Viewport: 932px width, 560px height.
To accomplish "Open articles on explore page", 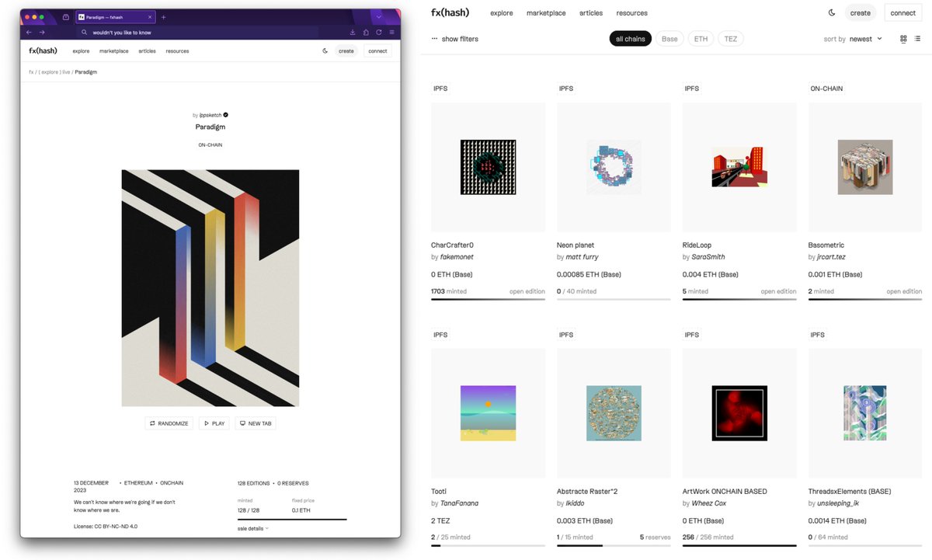I will [x=591, y=13].
